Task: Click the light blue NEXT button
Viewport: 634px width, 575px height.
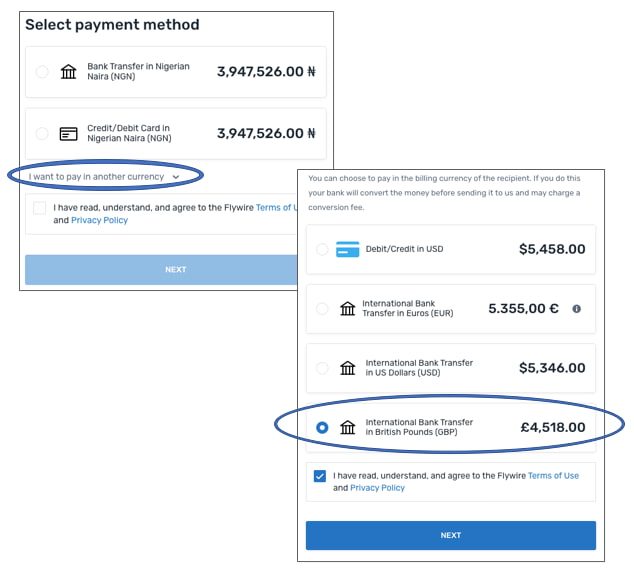Action: [160, 269]
